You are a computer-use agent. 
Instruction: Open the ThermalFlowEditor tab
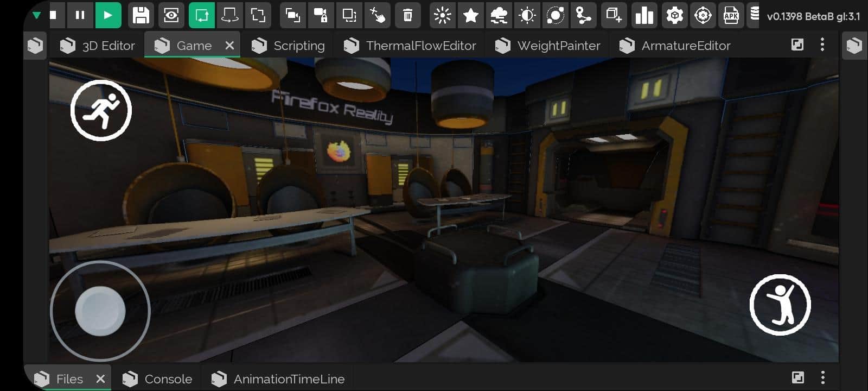coord(410,46)
